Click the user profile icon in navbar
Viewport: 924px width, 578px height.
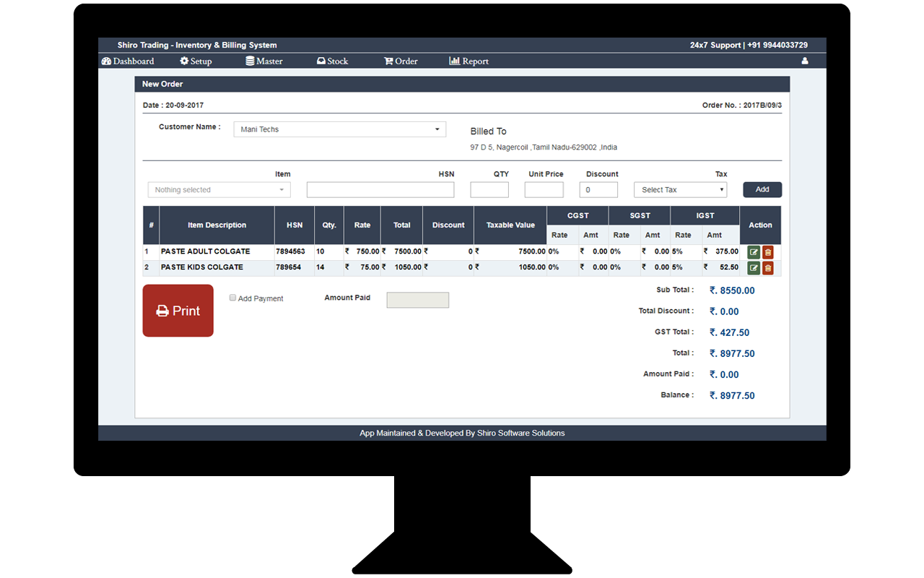[x=805, y=61]
